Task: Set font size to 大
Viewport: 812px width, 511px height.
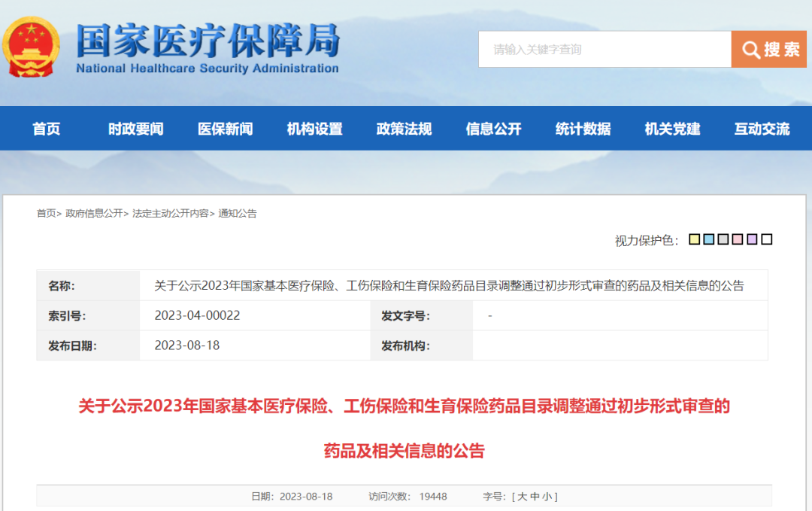Action: point(522,497)
